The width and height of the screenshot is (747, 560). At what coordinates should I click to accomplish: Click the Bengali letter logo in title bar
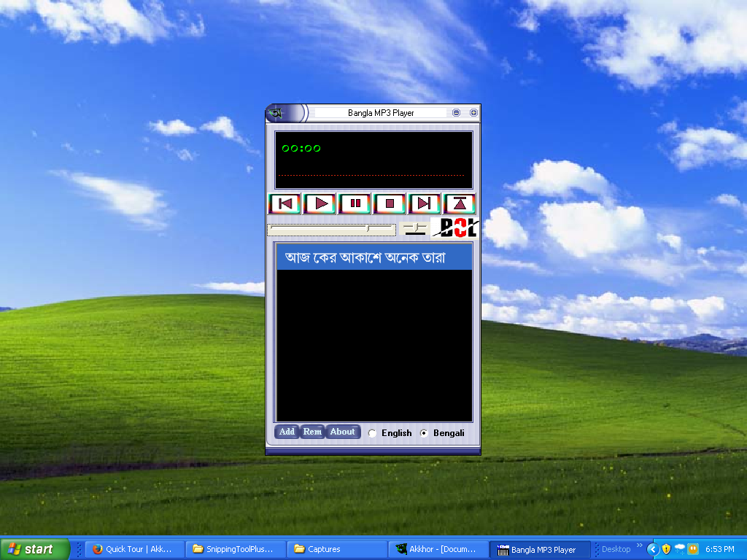pyautogui.click(x=276, y=113)
